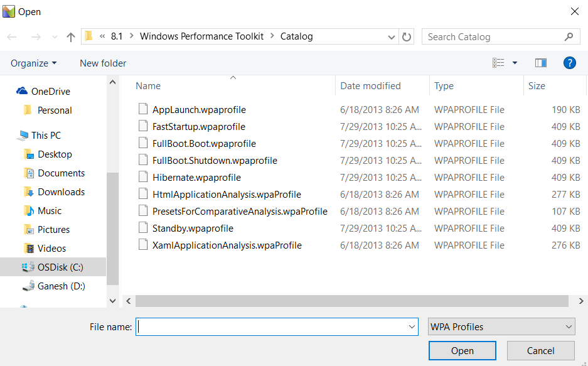This screenshot has width=588, height=366.
Task: Create a New folder
Action: pos(103,63)
